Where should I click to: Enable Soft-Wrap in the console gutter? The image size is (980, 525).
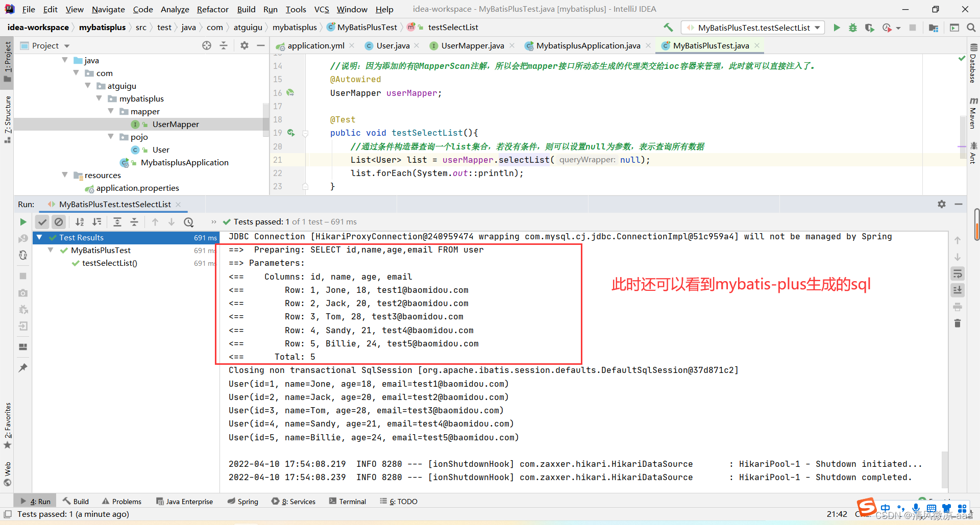coord(958,273)
